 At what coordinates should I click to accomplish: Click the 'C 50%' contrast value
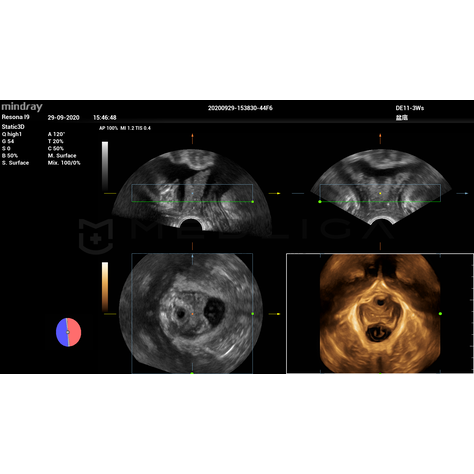click(56, 148)
